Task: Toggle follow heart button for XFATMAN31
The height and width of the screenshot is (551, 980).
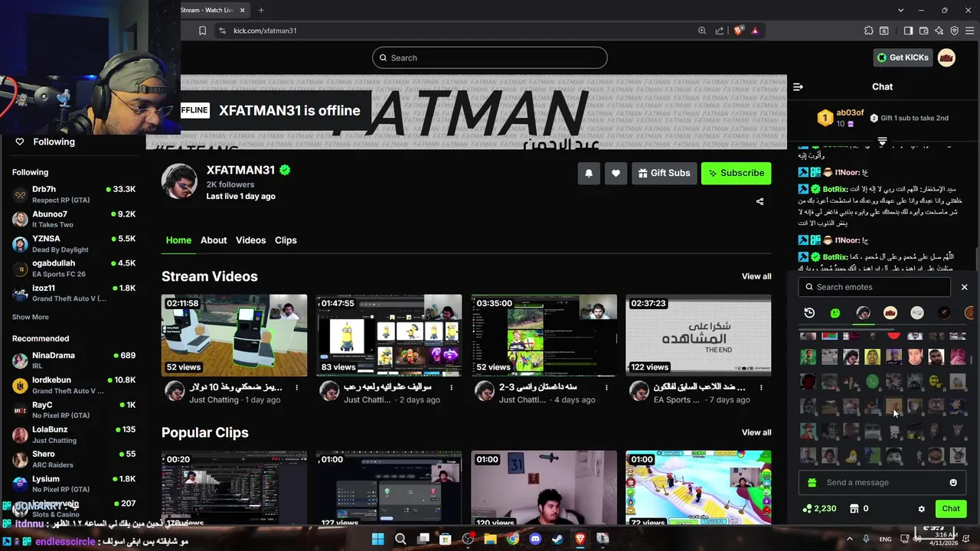Action: coord(616,173)
